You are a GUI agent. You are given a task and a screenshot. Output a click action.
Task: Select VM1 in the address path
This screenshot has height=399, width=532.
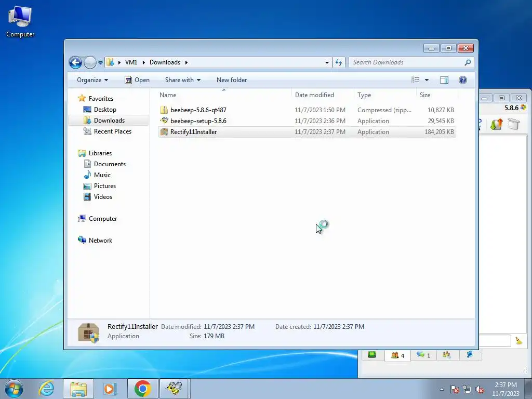tap(131, 62)
